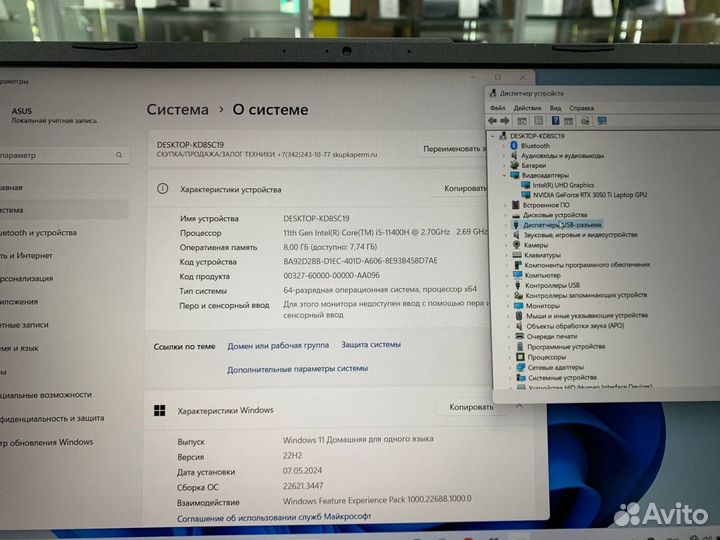Open Дополнительные параметры системы link

[x=298, y=369]
